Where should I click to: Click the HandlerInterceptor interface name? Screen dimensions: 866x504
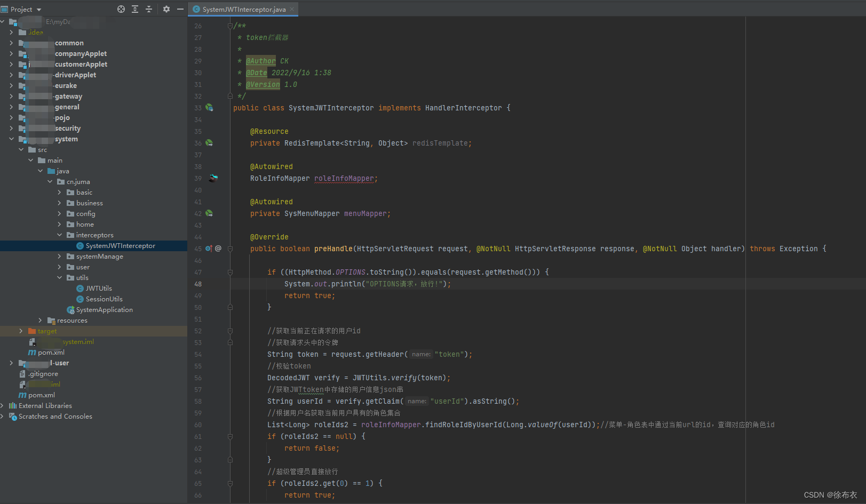(463, 108)
